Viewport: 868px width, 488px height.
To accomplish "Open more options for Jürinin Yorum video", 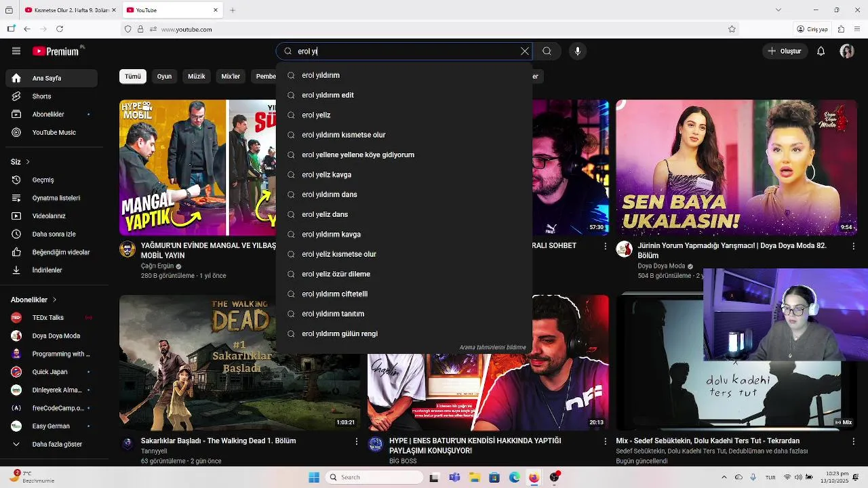I will click(853, 246).
